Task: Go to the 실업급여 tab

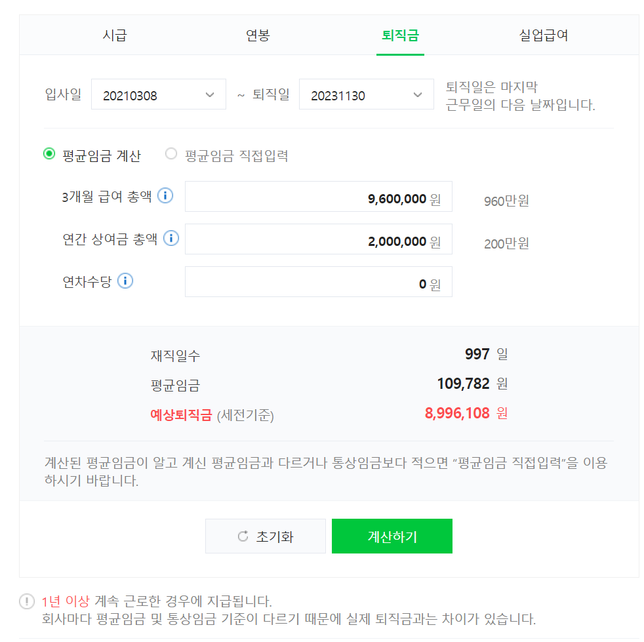Action: (544, 36)
